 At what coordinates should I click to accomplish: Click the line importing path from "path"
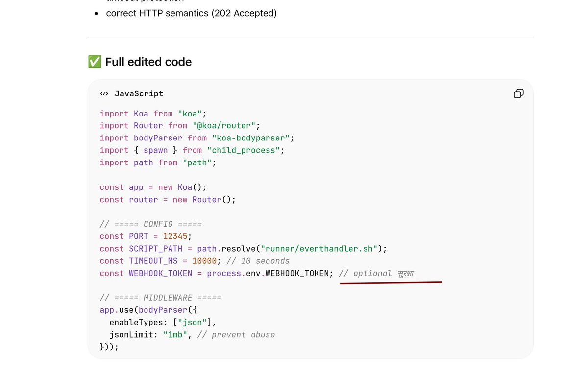(158, 162)
